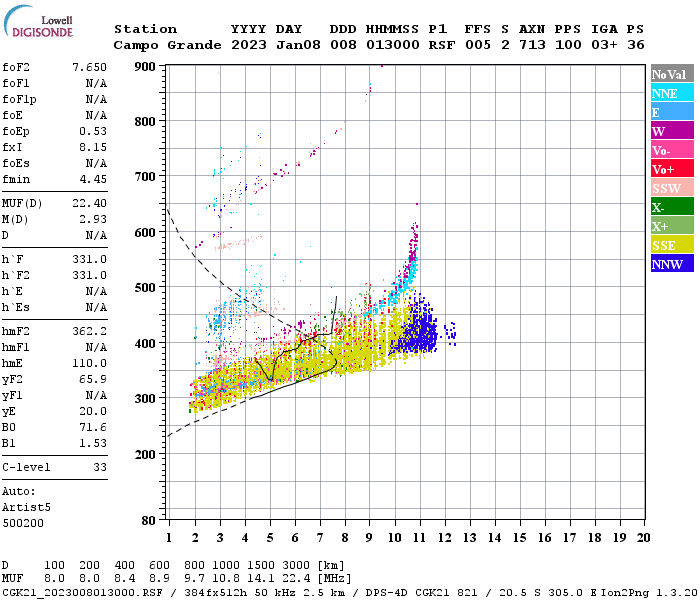
Task: Click the foF2 value 7.650
Action: [x=89, y=67]
